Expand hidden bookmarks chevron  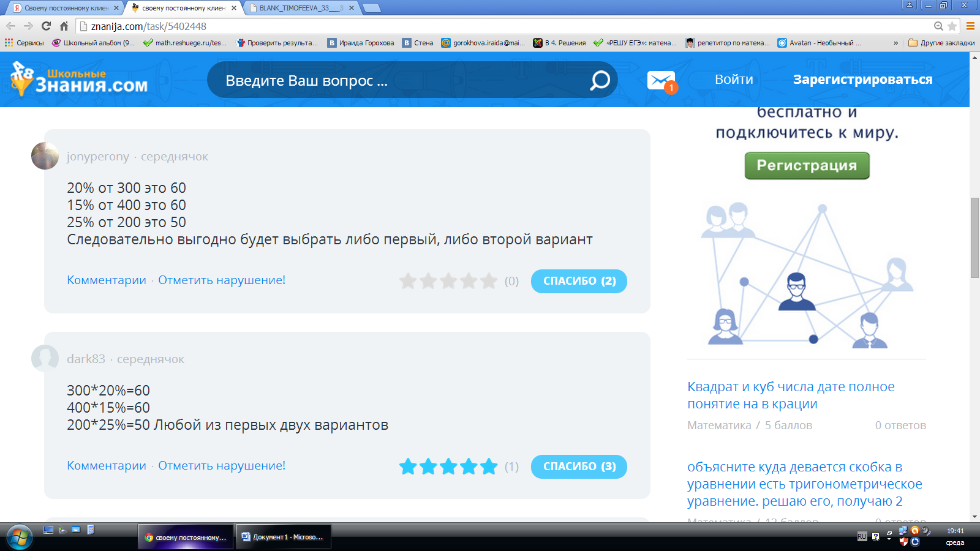(896, 43)
